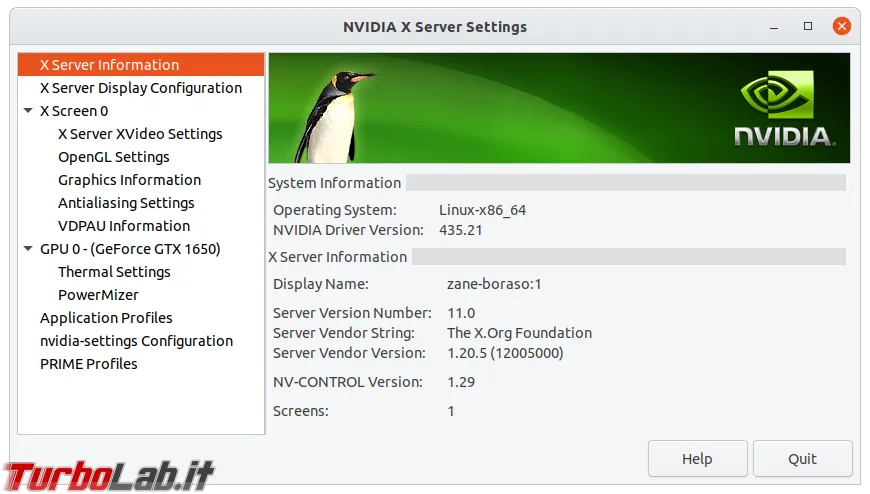870x494 pixels.
Task: Select X Server Information in sidebar
Action: tap(141, 65)
